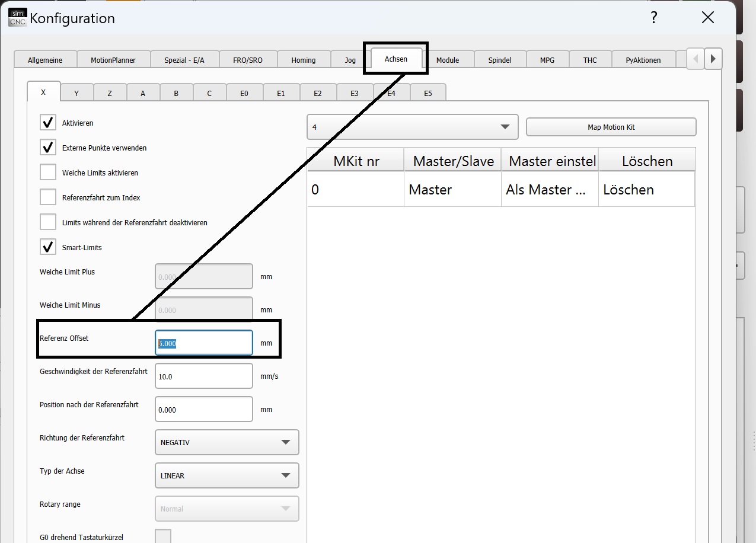This screenshot has width=756, height=543.
Task: Uncheck the Aktivieren checkbox
Action: point(48,123)
